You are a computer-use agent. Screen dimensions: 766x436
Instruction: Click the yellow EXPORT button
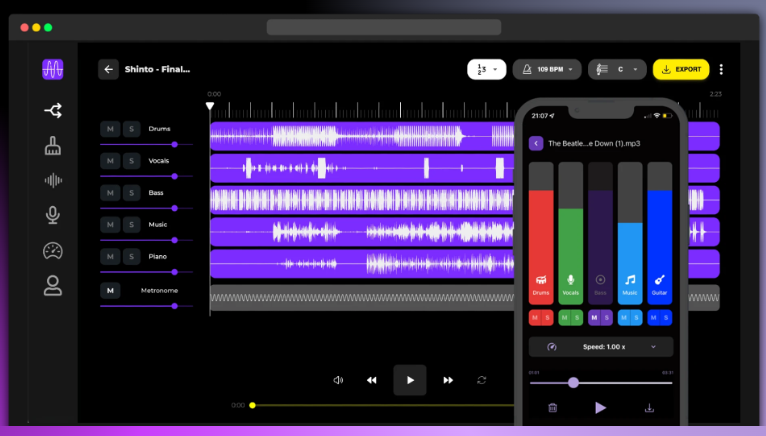pyautogui.click(x=681, y=69)
